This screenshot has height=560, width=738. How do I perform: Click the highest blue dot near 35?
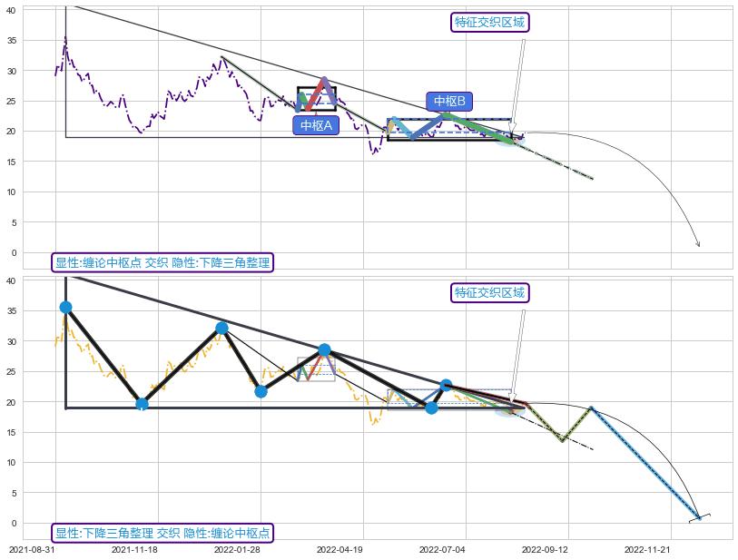coord(65,308)
